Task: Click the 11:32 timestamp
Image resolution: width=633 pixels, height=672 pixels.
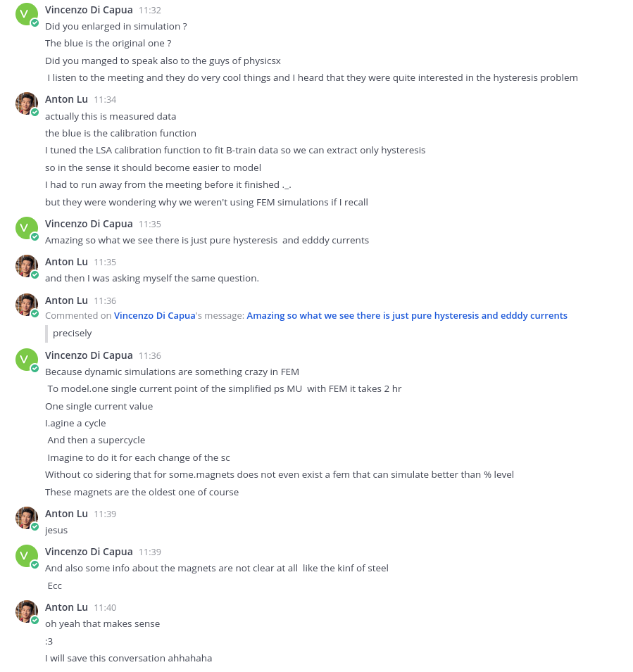Action: pyautogui.click(x=150, y=11)
